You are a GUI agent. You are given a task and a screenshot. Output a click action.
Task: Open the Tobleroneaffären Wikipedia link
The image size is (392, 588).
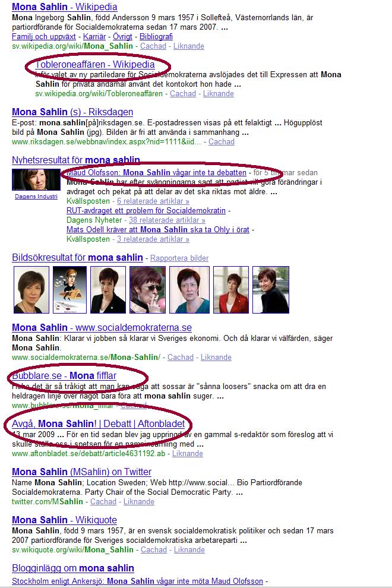pyautogui.click(x=95, y=65)
